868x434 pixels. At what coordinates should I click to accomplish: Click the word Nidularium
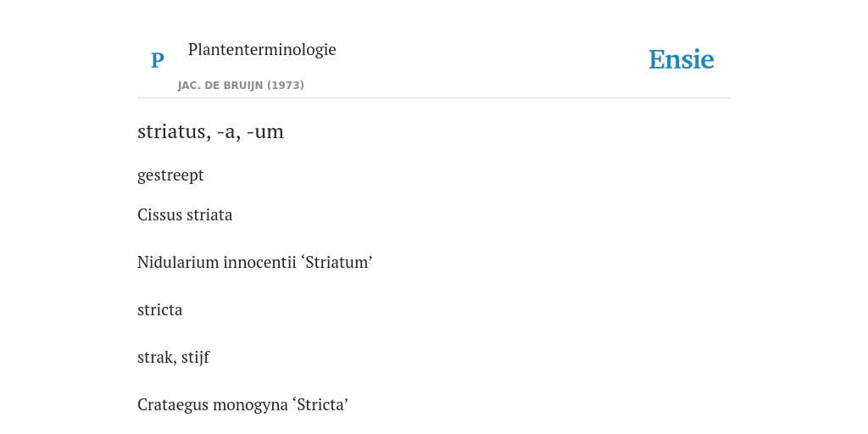[x=178, y=263]
